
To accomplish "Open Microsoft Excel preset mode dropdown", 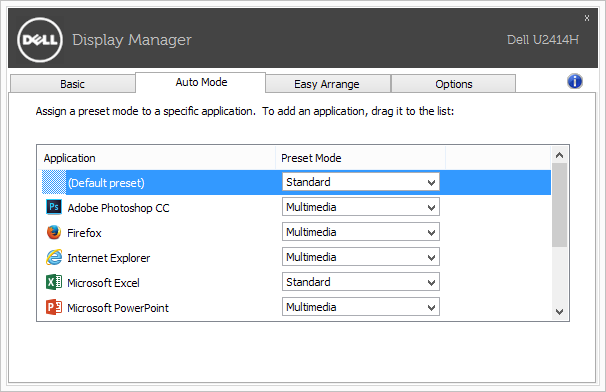I will tap(361, 282).
